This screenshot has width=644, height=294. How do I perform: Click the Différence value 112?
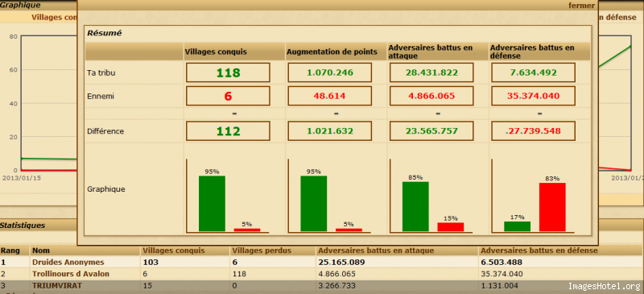coord(228,131)
